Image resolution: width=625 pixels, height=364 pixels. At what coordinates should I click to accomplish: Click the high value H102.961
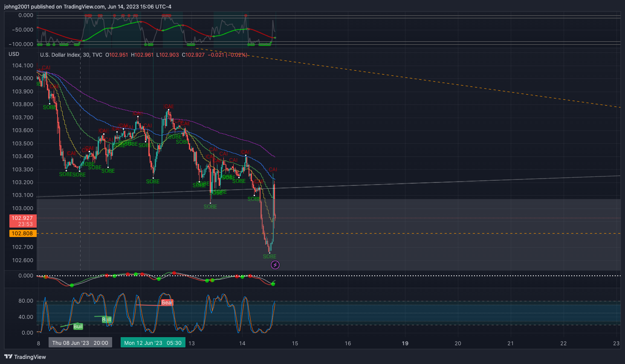click(142, 55)
